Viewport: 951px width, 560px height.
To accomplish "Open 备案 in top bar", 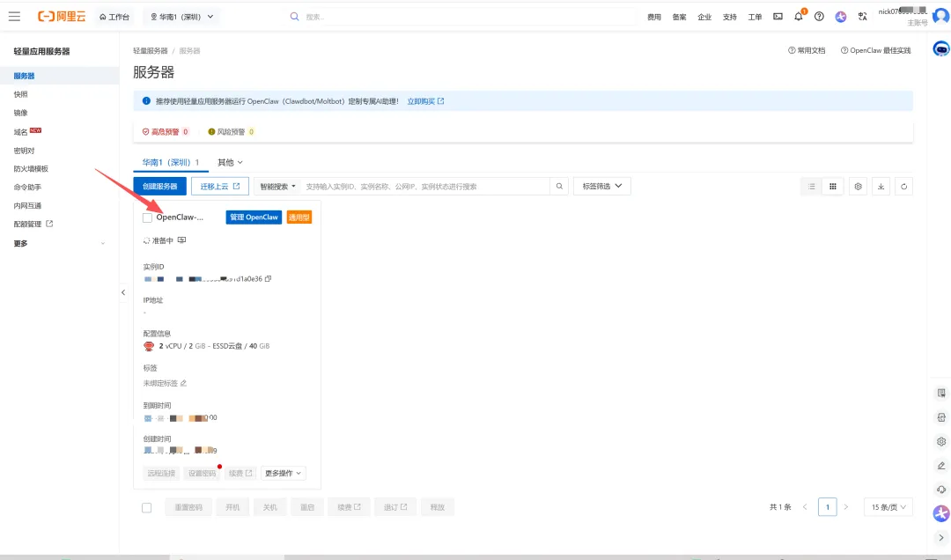I will 679,17.
